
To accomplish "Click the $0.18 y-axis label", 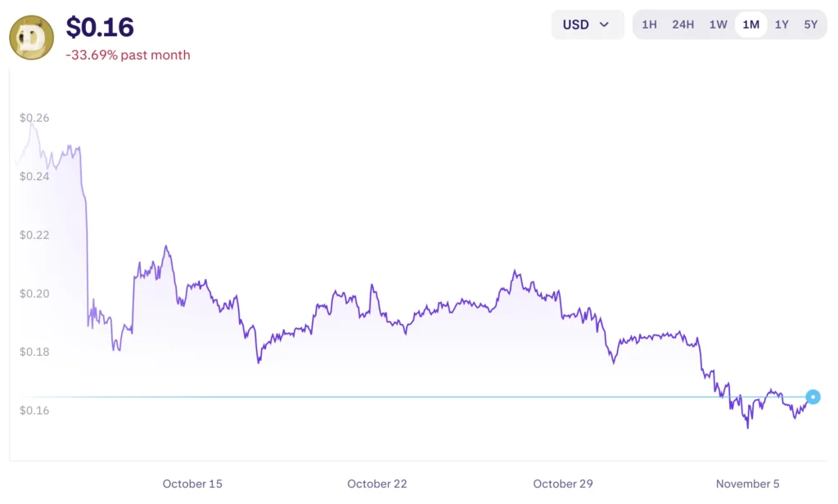I will (34, 352).
